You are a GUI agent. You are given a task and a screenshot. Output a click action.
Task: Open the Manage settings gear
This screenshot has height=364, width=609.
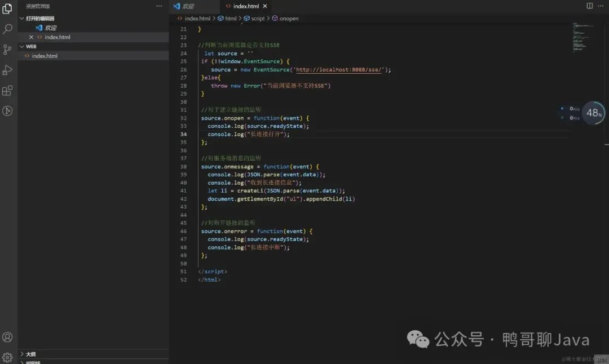click(7, 357)
